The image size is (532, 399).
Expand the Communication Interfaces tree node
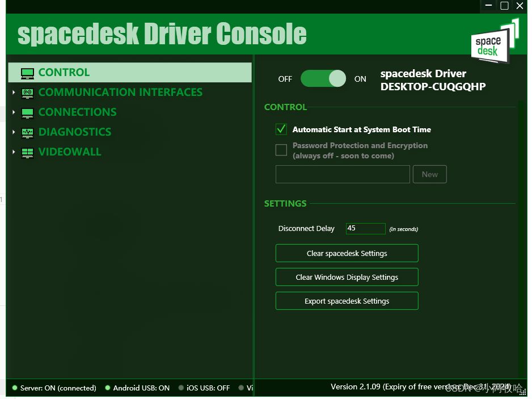tap(14, 92)
